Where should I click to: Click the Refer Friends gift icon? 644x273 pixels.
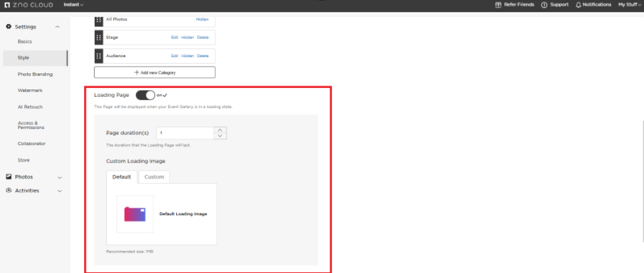(498, 5)
